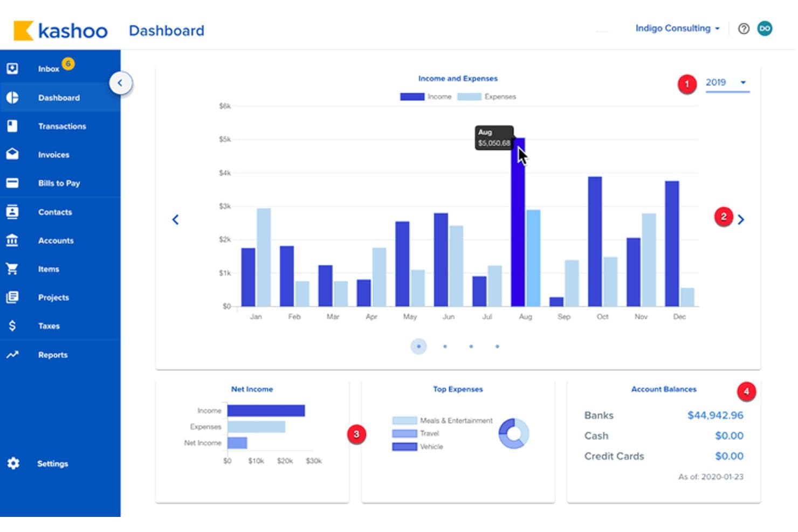798x532 pixels.
Task: Go to previous chart with left arrow
Action: point(175,219)
